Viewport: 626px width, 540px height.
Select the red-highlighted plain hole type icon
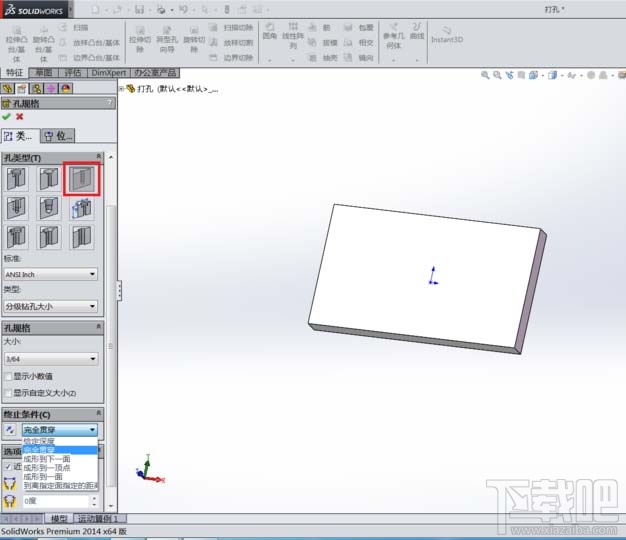click(x=82, y=179)
